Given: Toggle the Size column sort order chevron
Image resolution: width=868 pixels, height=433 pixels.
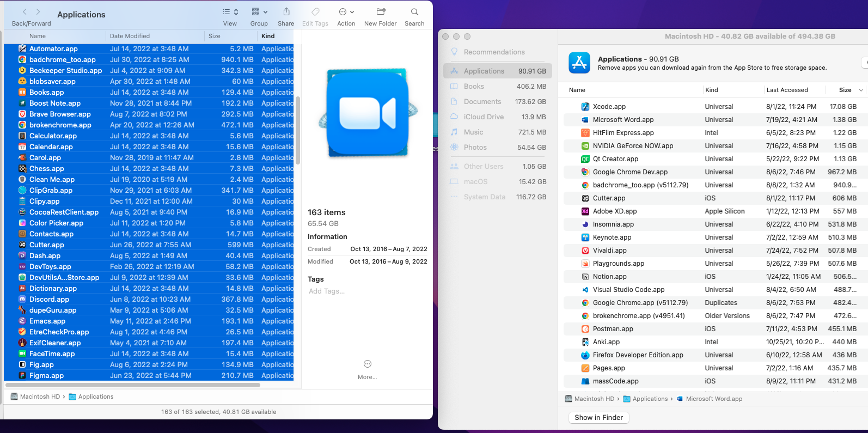Looking at the screenshot, I should click(861, 90).
